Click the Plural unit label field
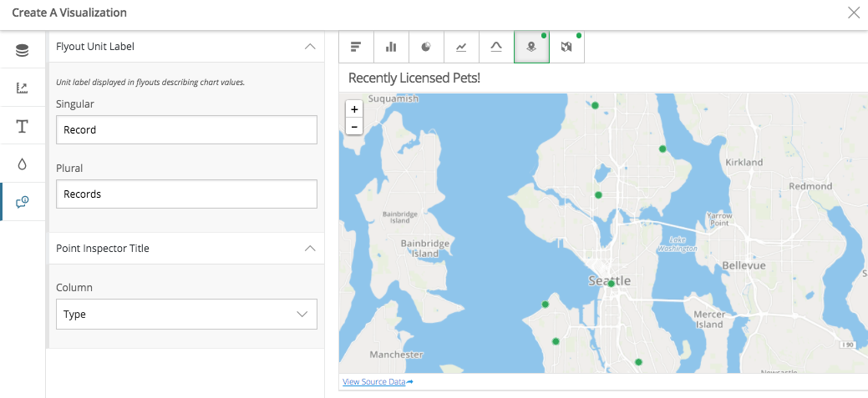Screen dimensions: 868x398 click(x=186, y=194)
